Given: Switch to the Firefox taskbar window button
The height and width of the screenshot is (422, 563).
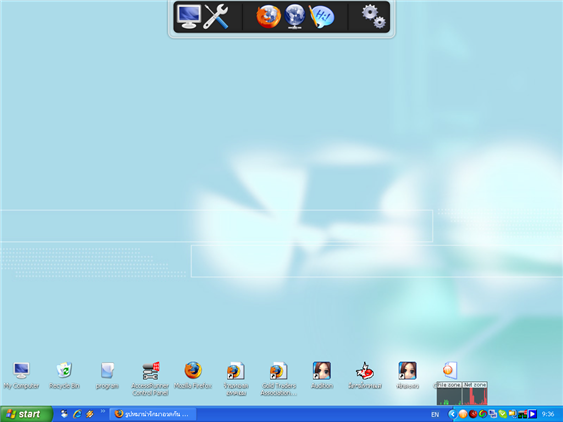Looking at the screenshot, I should tap(153, 414).
